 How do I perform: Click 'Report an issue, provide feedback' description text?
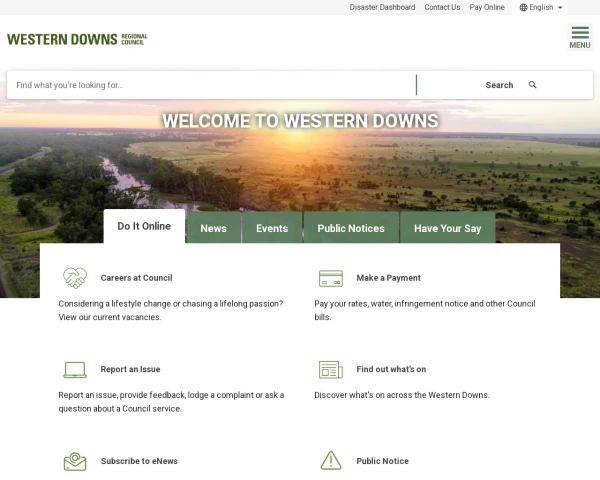(171, 402)
